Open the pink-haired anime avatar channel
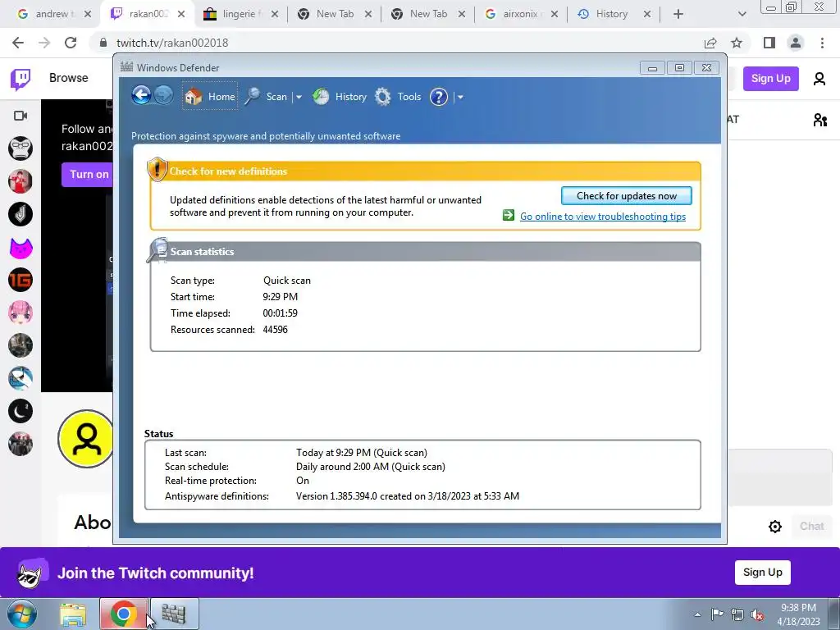 (21, 313)
